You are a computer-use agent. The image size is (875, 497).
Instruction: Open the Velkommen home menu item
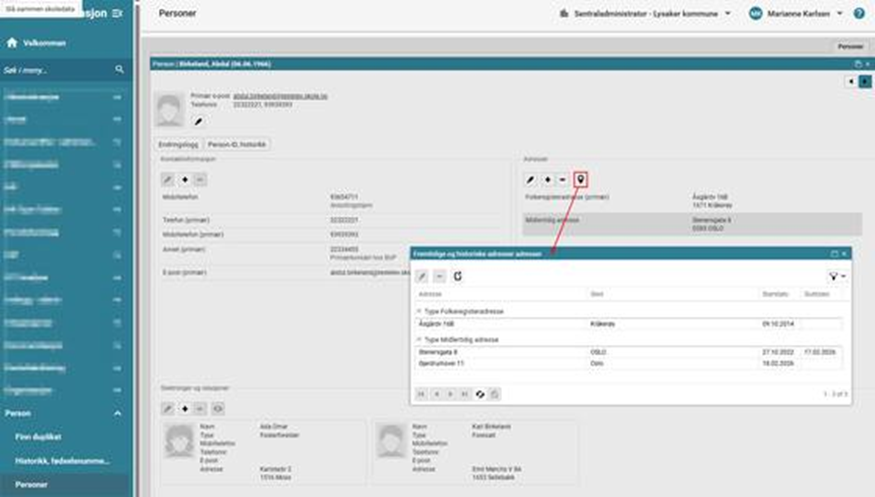click(x=43, y=43)
